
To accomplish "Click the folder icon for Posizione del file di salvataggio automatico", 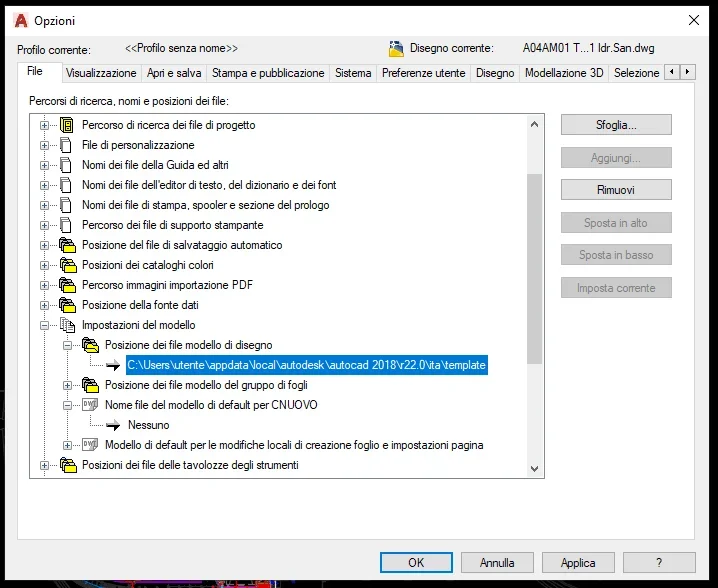I will 67,245.
